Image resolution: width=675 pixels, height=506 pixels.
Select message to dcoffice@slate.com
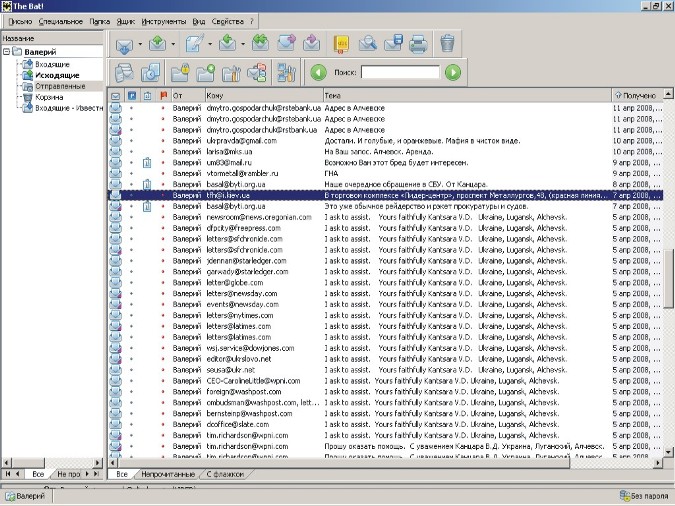coord(385,425)
